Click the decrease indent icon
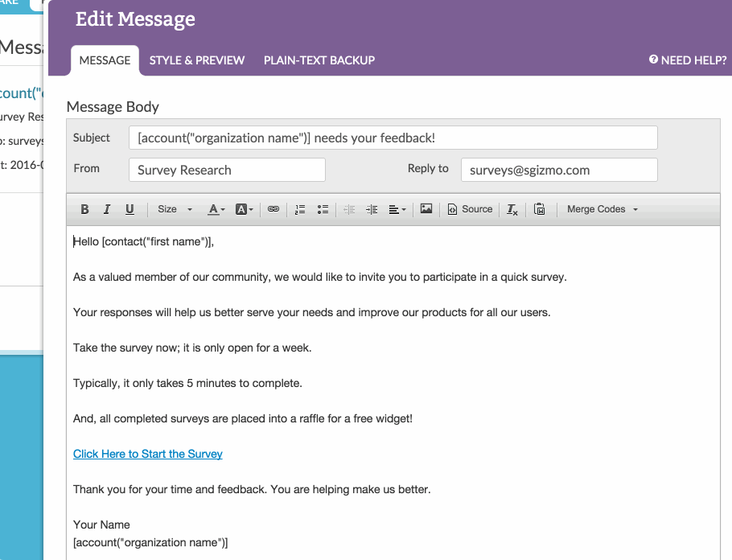Screen dimensions: 732x560 [349, 209]
